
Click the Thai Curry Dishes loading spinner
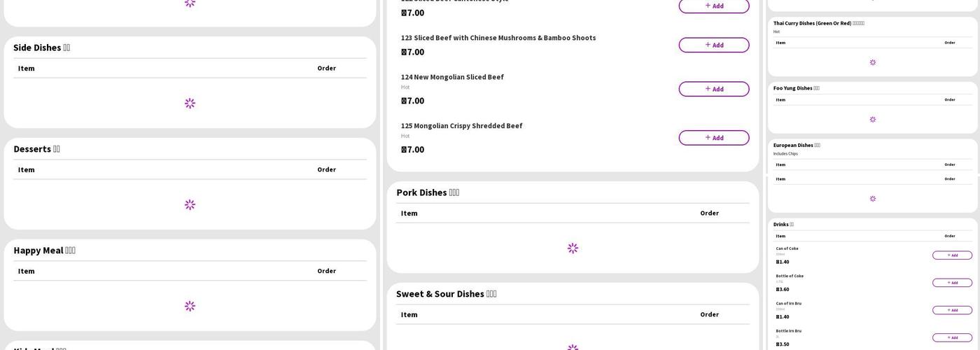(x=873, y=62)
